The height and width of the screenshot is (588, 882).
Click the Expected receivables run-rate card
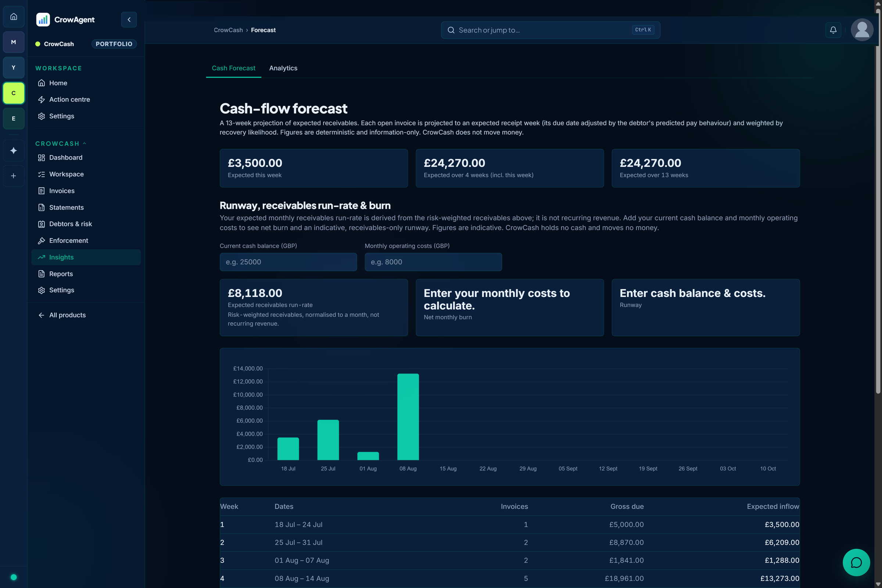point(313,308)
